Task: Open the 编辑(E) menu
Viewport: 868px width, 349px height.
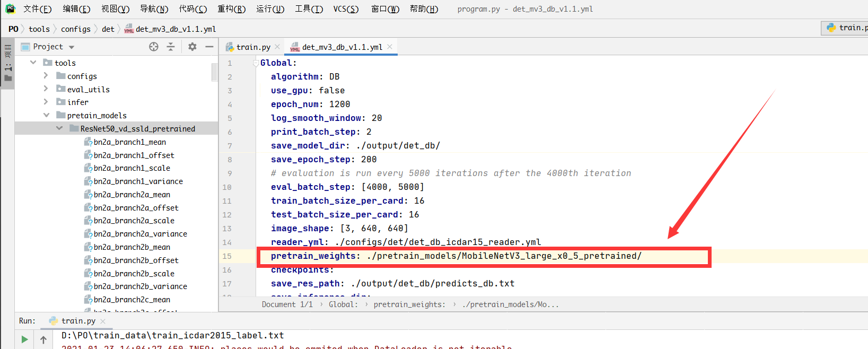Action: (x=76, y=8)
